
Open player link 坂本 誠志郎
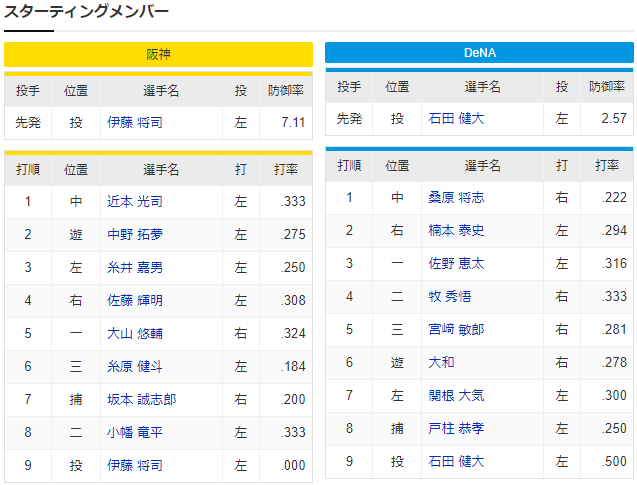(x=142, y=399)
